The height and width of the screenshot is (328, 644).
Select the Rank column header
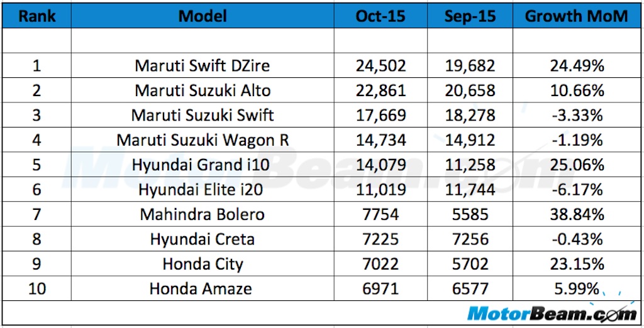point(36,16)
